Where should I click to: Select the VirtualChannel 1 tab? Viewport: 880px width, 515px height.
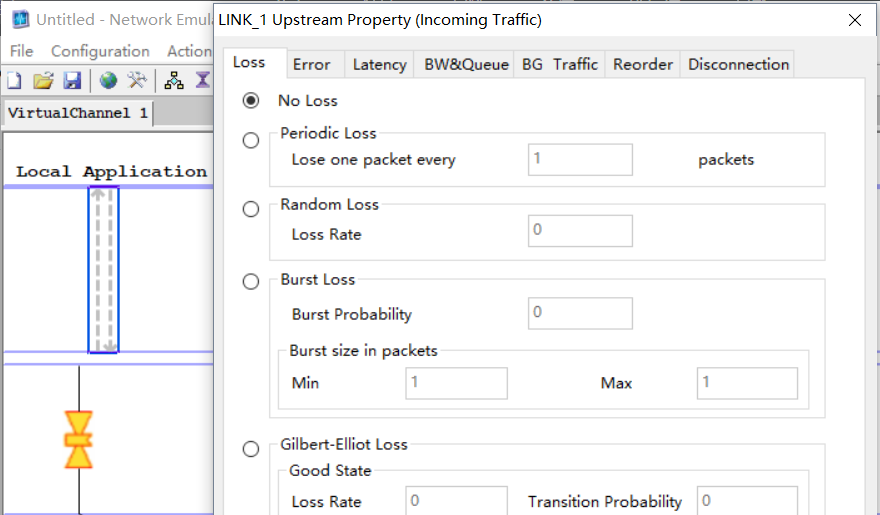[x=77, y=113]
